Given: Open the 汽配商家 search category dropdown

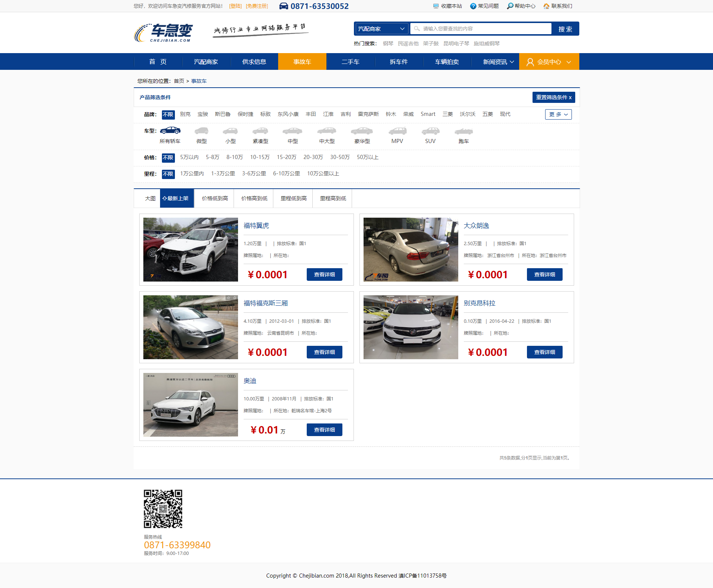Looking at the screenshot, I should pos(381,29).
